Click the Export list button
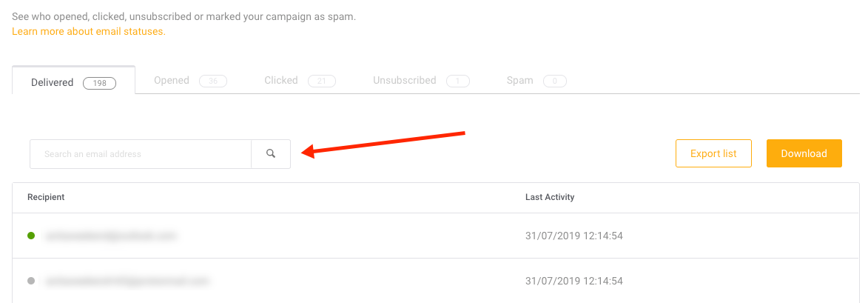 (713, 153)
